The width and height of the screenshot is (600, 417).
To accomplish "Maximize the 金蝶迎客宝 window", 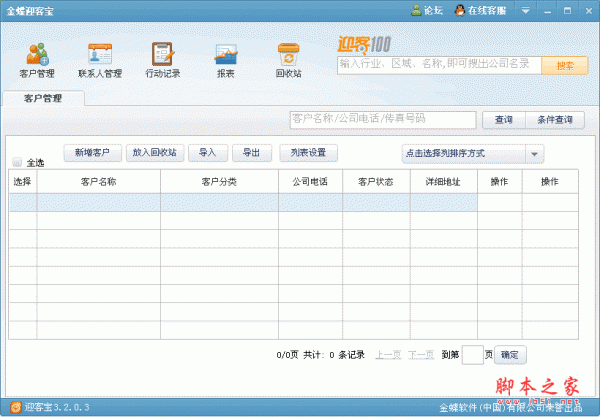I will [567, 11].
